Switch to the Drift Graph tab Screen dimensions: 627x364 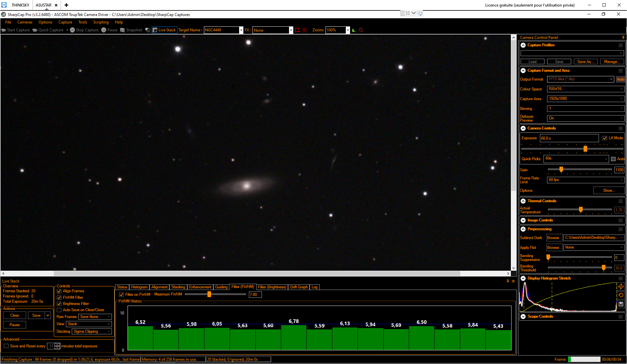coord(299,287)
